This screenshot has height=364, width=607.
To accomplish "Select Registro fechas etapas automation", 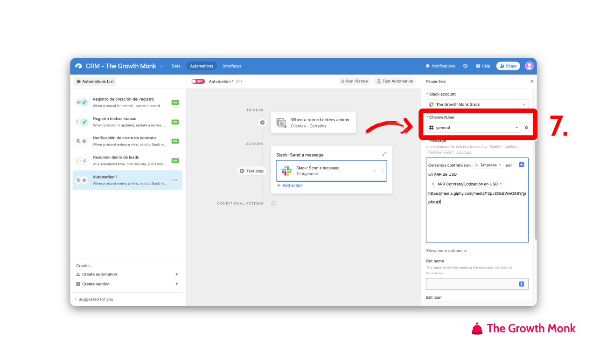I will 127,122.
